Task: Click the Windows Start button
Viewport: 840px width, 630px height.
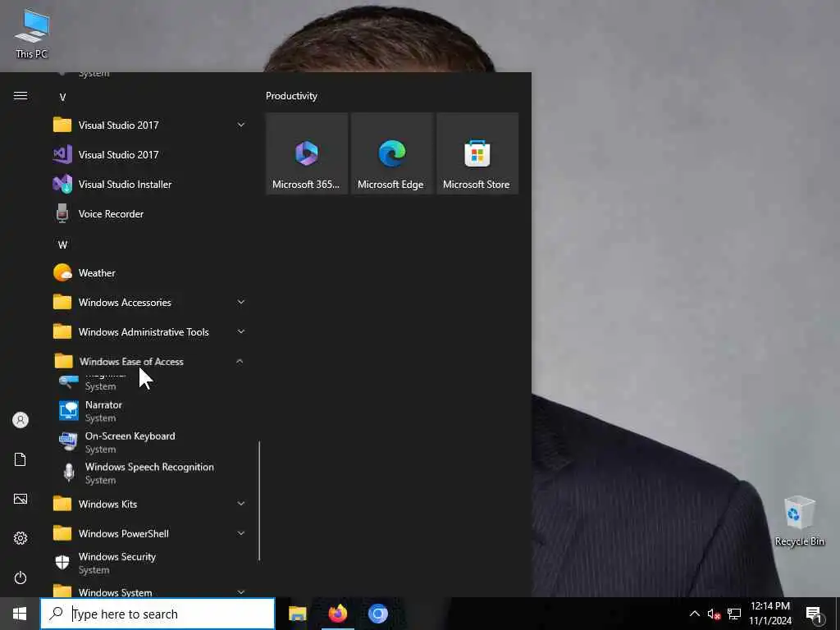Action: [x=20, y=614]
